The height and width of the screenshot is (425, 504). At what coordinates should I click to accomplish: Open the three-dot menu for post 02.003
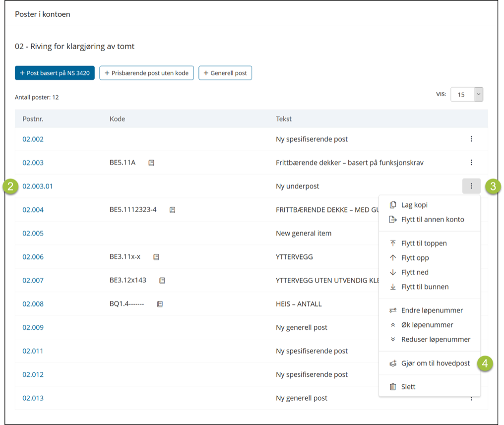(471, 163)
